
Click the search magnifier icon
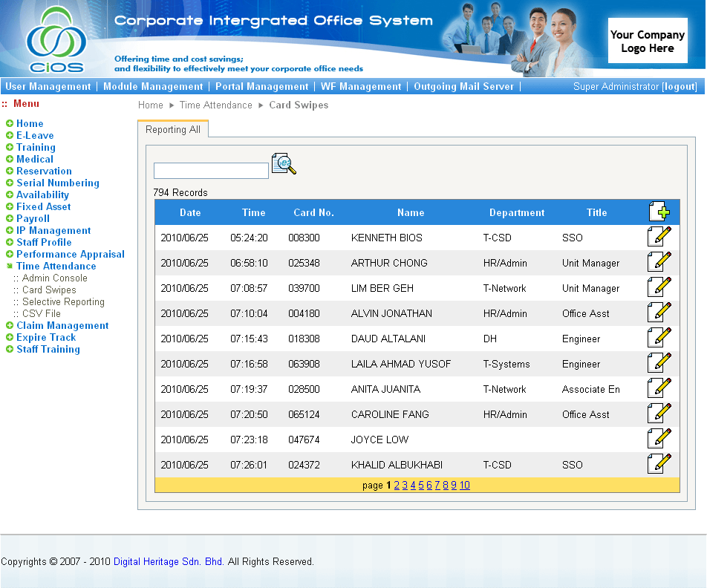pos(284,164)
